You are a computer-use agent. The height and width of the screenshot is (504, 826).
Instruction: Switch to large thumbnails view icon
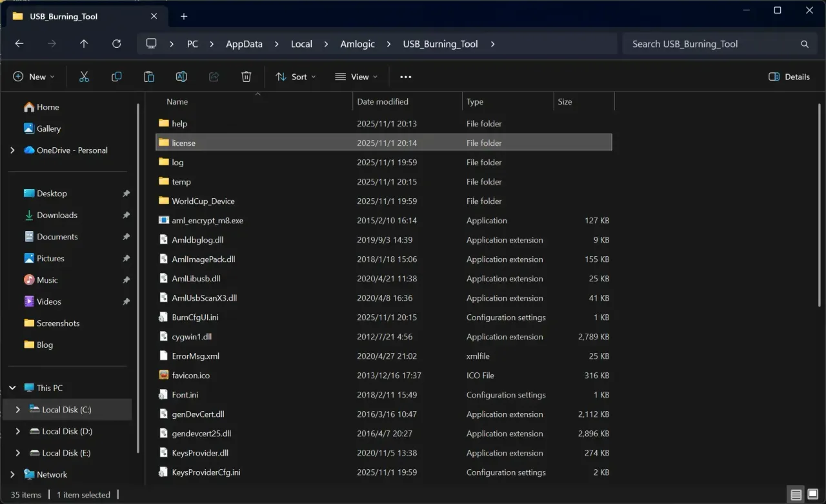[813, 495]
